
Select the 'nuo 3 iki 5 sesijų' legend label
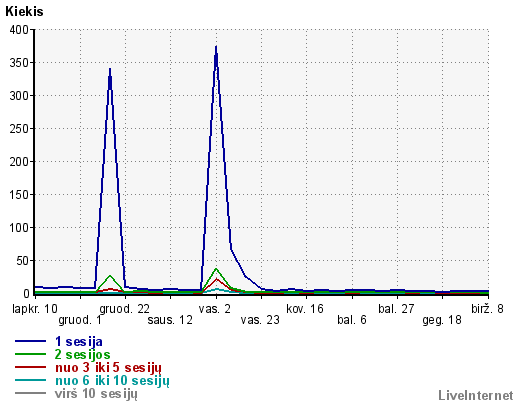click(x=108, y=368)
